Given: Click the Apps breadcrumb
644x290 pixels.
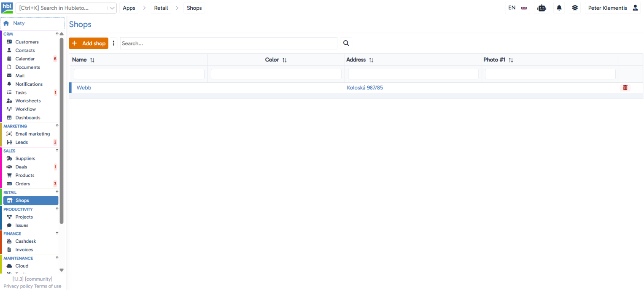Looking at the screenshot, I should 129,8.
